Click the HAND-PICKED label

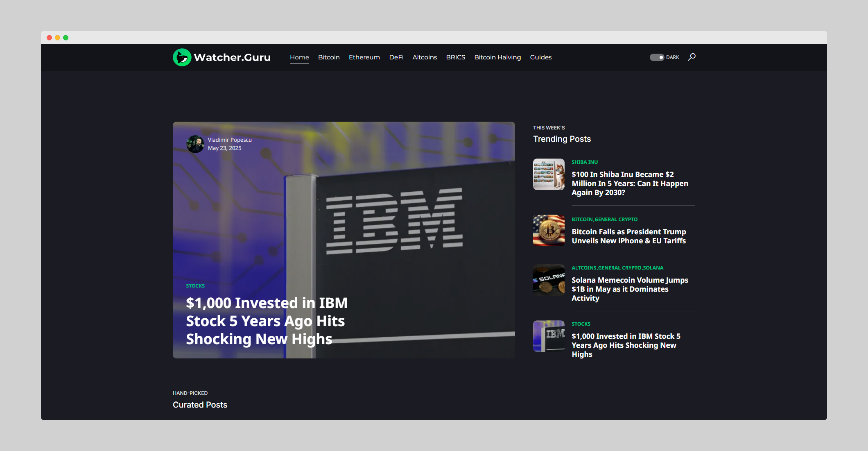pos(190,393)
